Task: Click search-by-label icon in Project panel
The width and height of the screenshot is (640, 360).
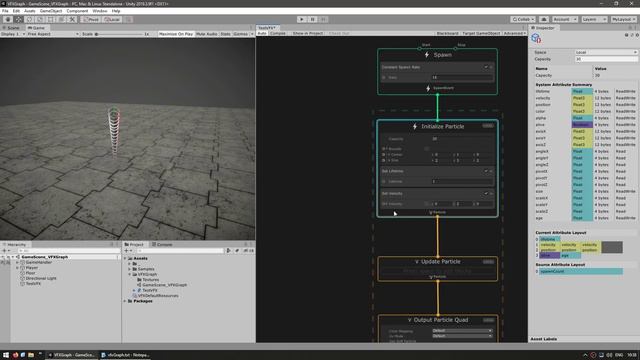Action: coord(237,251)
